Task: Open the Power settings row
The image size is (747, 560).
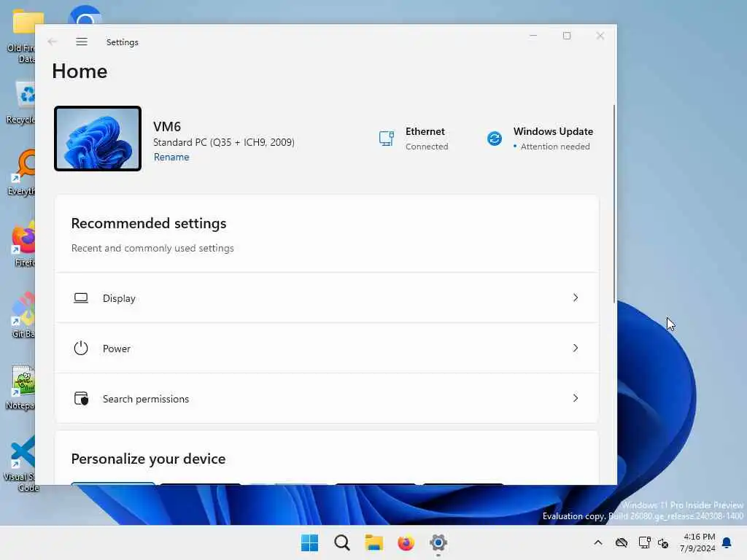Action: (326, 348)
